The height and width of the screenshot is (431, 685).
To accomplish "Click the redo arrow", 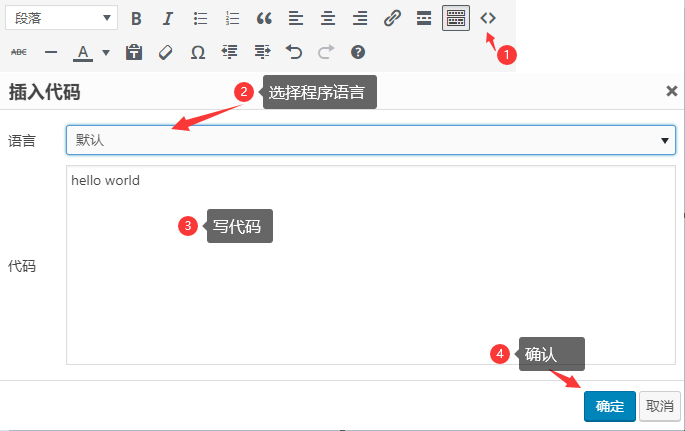I will [x=326, y=52].
